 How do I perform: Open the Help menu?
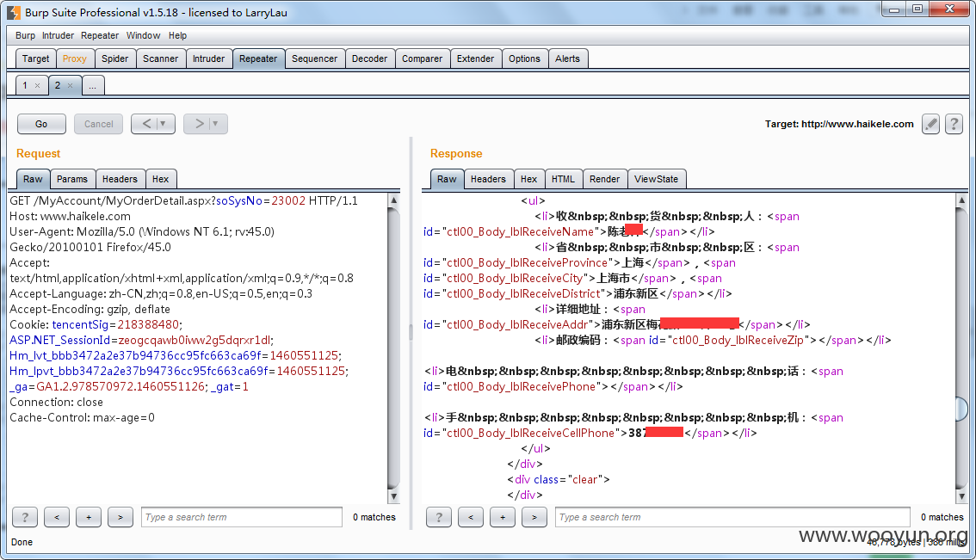point(177,35)
